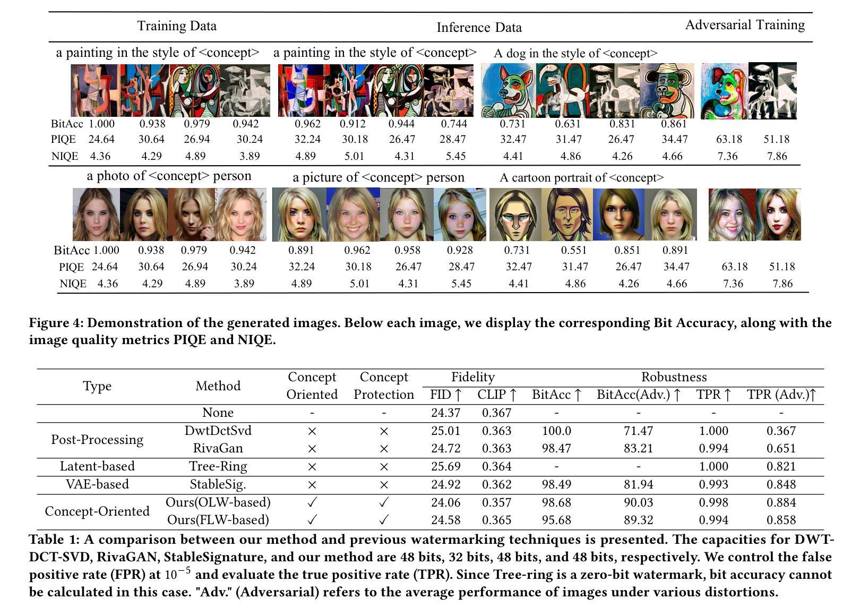Click the 'Robustness' group header

click(x=674, y=377)
